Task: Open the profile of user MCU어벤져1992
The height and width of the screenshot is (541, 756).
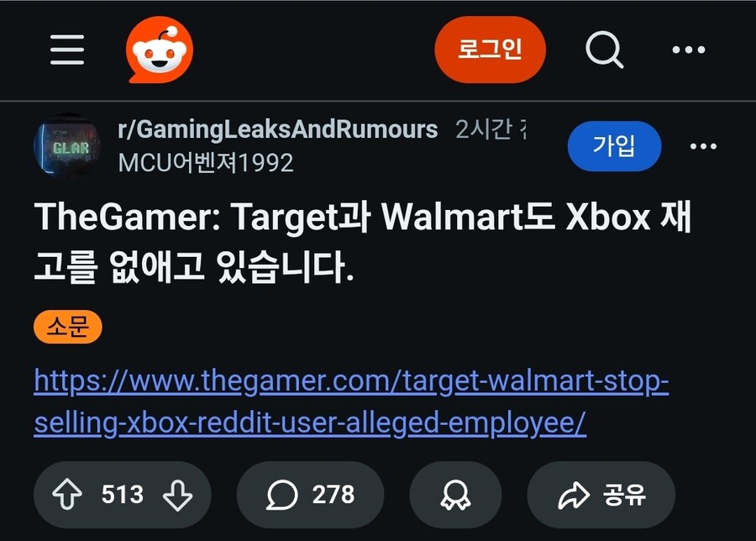Action: pos(206,163)
